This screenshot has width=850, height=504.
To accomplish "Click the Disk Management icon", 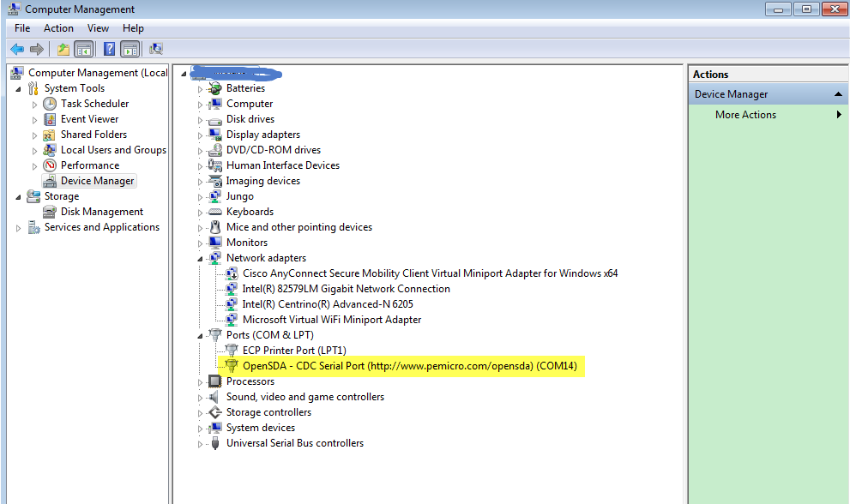I will coord(50,212).
